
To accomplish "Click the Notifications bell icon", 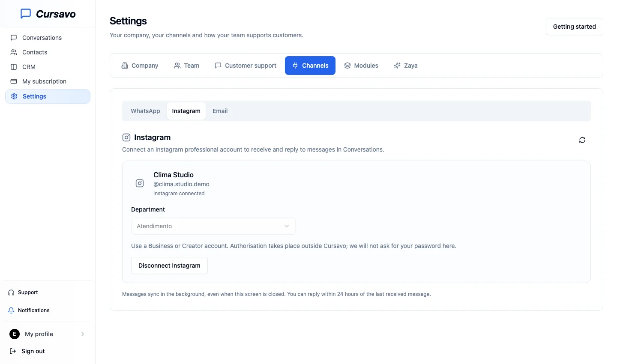I will pyautogui.click(x=11, y=310).
